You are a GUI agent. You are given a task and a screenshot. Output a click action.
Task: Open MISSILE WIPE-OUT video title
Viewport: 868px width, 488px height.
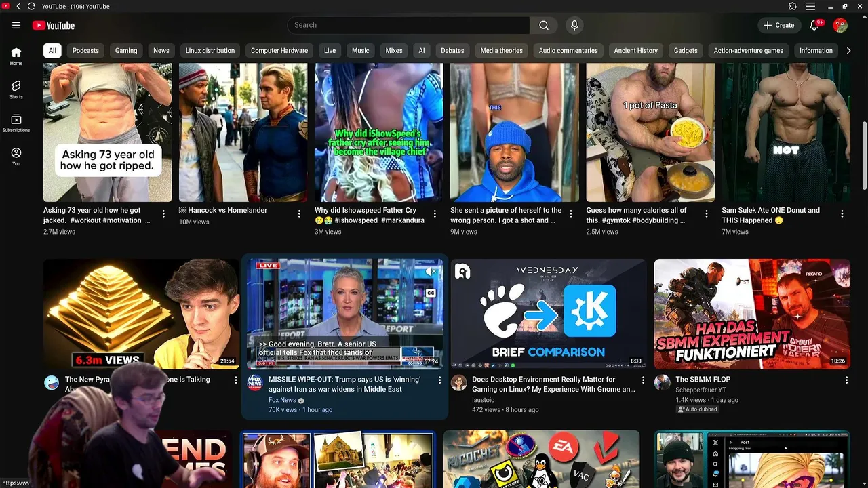click(x=344, y=384)
